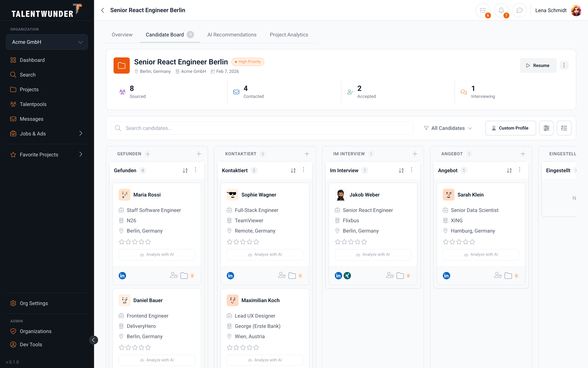Viewport: 588px width, 368px height.
Task: Open Search in sidebar
Action: [47, 75]
